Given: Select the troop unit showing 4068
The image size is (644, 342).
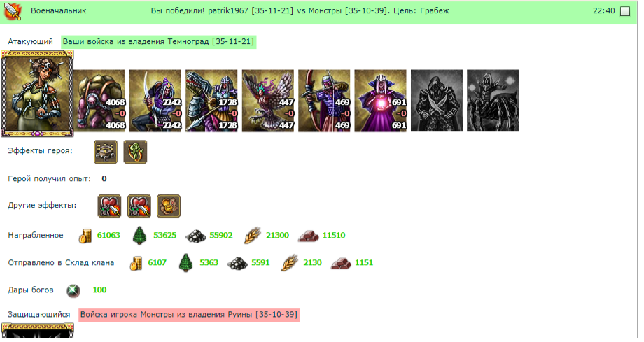Looking at the screenshot, I should [99, 101].
